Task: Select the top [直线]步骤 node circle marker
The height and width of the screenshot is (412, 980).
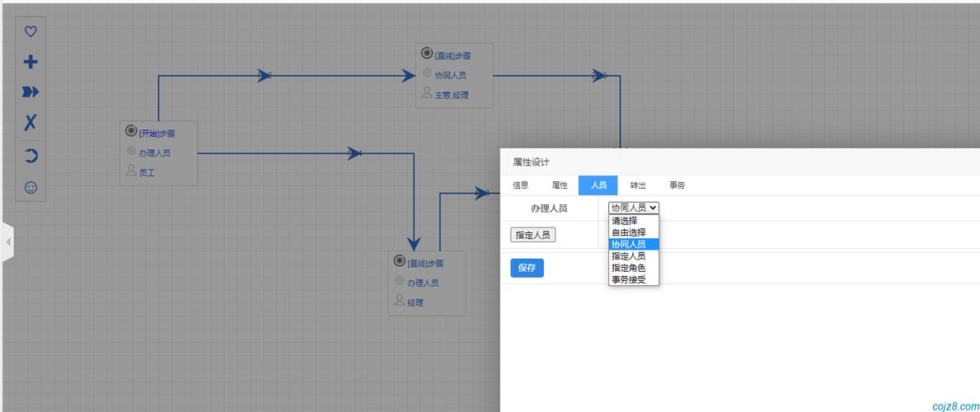Action: tap(427, 53)
